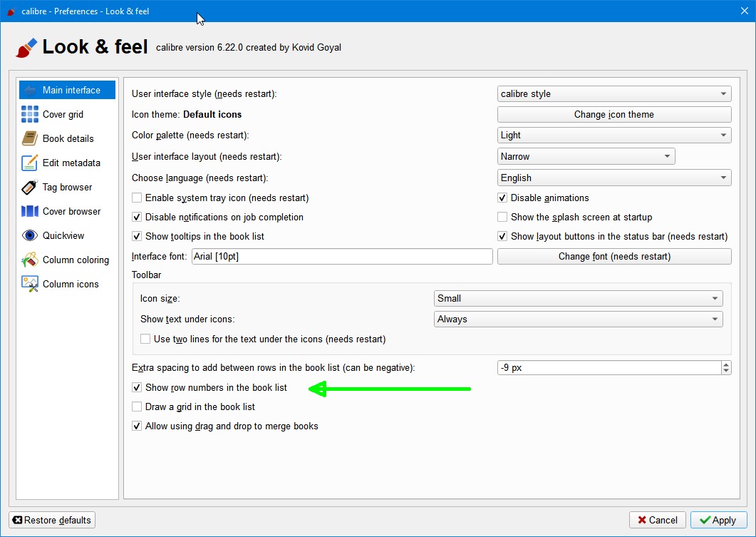Toggle Disable notifications on job completion
This screenshot has width=756, height=537.
[x=137, y=217]
